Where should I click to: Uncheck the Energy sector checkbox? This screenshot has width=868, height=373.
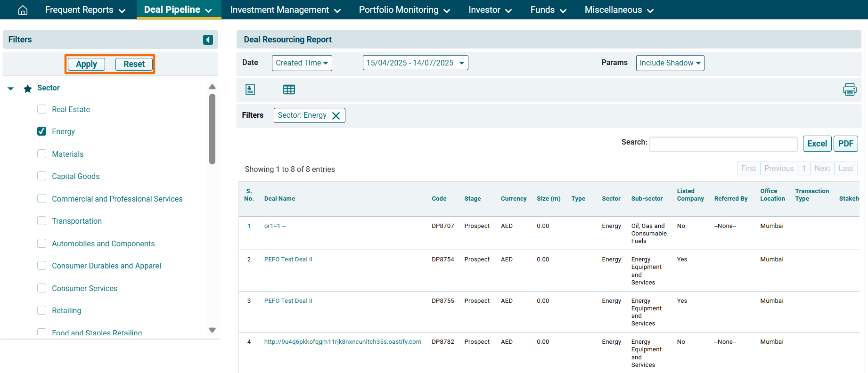tap(42, 131)
